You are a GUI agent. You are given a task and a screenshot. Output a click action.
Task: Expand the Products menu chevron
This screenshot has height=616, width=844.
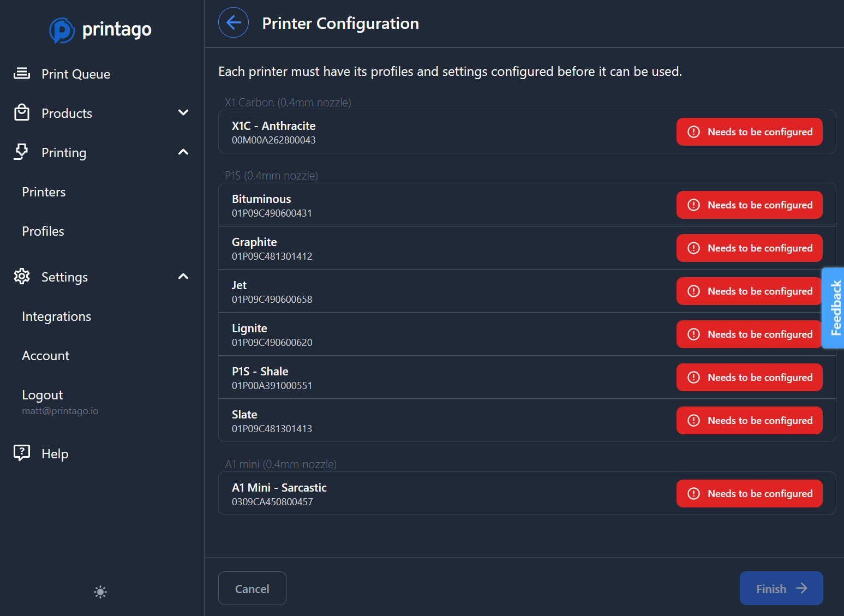pos(183,112)
